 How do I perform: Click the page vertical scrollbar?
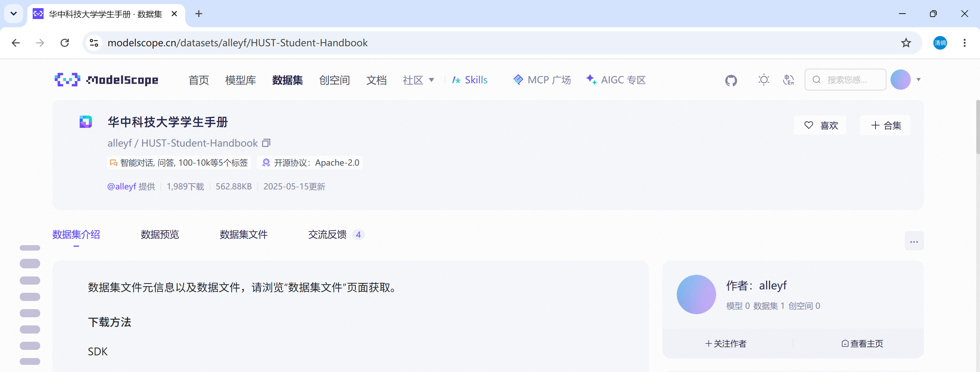click(x=977, y=127)
